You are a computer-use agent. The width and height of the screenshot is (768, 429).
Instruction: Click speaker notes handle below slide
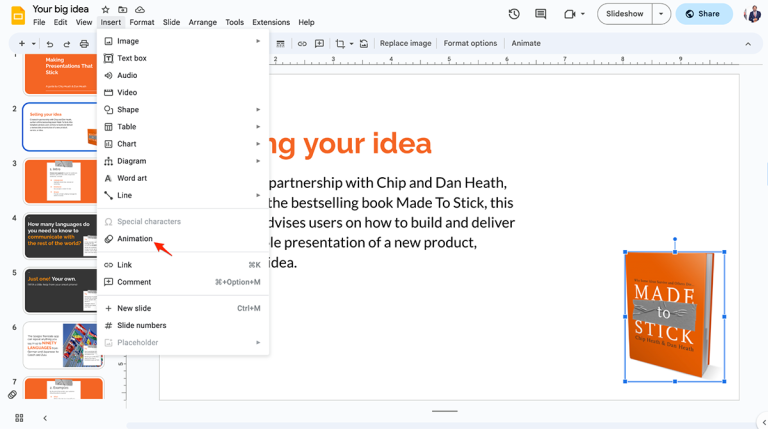tap(445, 411)
